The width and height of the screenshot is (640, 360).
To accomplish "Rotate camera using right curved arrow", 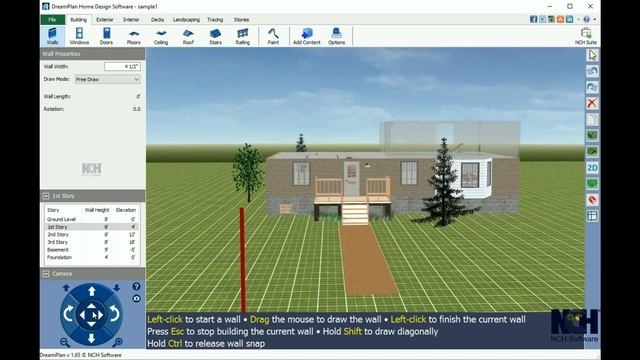I will (115, 314).
